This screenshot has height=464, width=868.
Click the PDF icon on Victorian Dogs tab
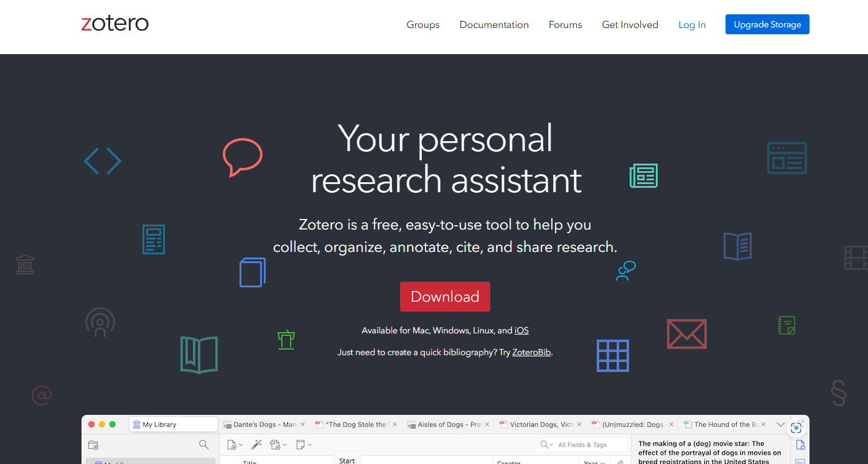click(503, 424)
